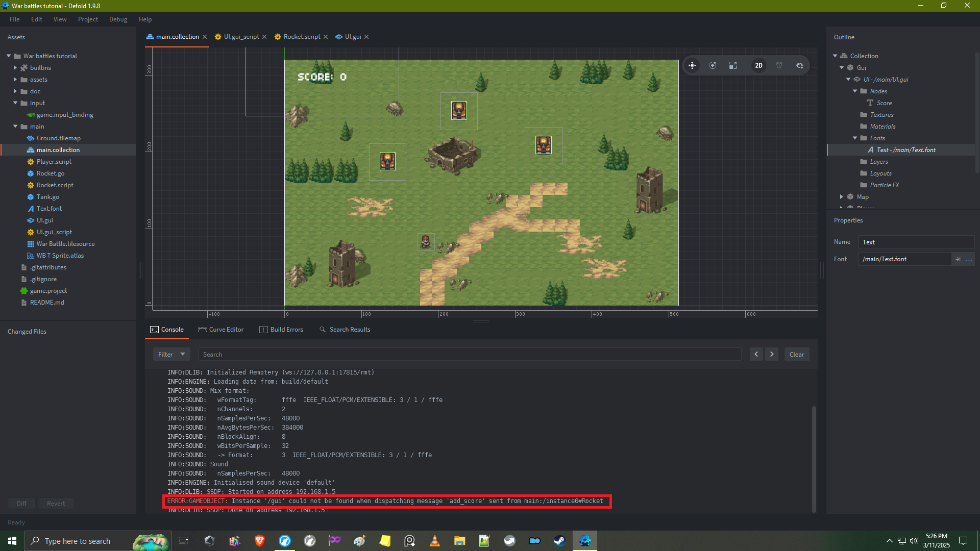Open Steam from the Windows taskbar
This screenshot has width=980, height=551.
tap(559, 541)
